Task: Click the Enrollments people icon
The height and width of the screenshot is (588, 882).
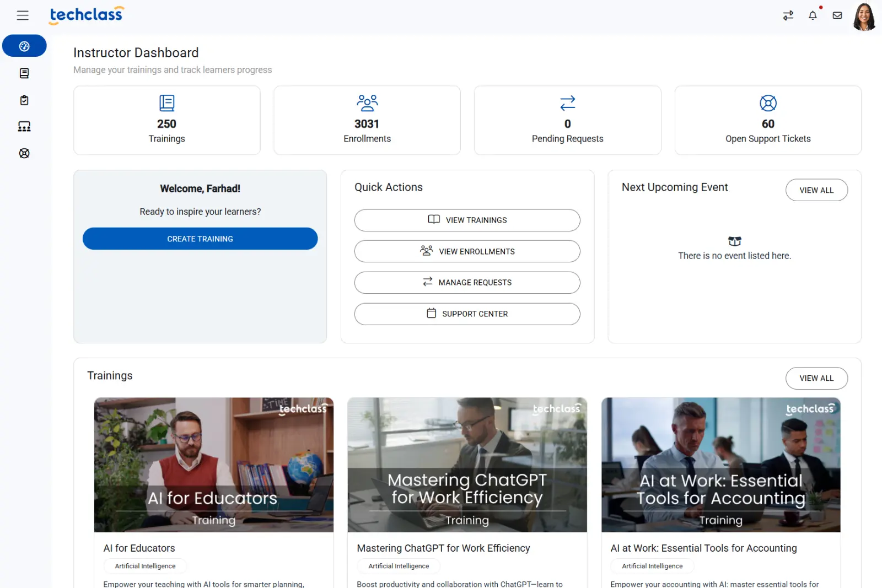Action: point(367,103)
